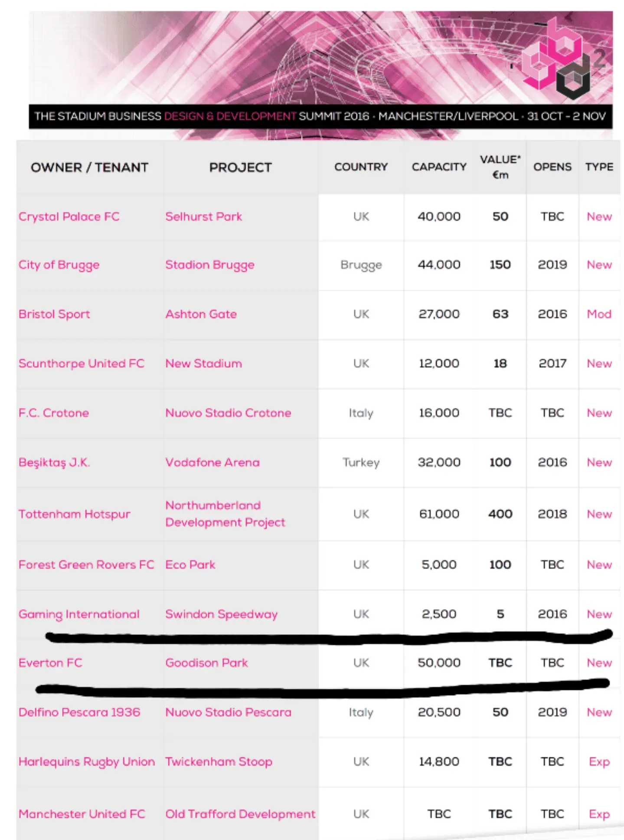Open the Tottenham Hotspur owner link
Viewport: 624px width, 840px height.
(74, 514)
